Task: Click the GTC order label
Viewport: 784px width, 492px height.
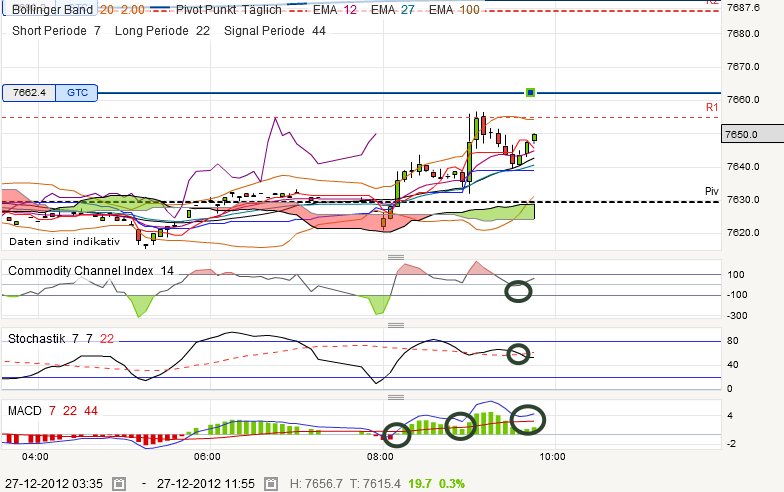Action: click(77, 92)
